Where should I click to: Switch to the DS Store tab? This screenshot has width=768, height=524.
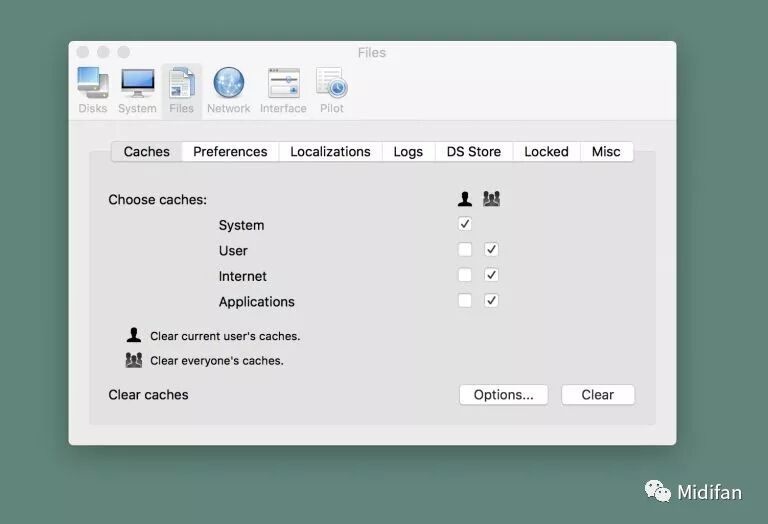point(474,152)
